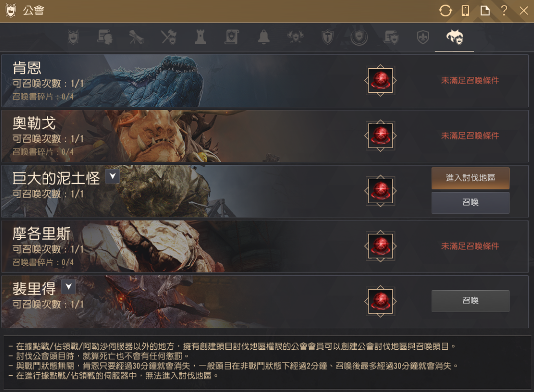
Task: Click the red orb item for 摩各里斯
Action: click(381, 246)
